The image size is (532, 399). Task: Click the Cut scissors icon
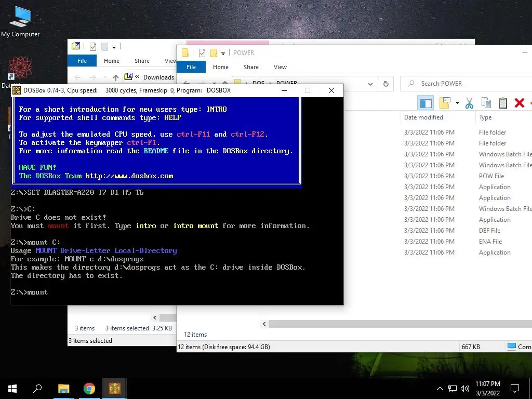[469, 103]
